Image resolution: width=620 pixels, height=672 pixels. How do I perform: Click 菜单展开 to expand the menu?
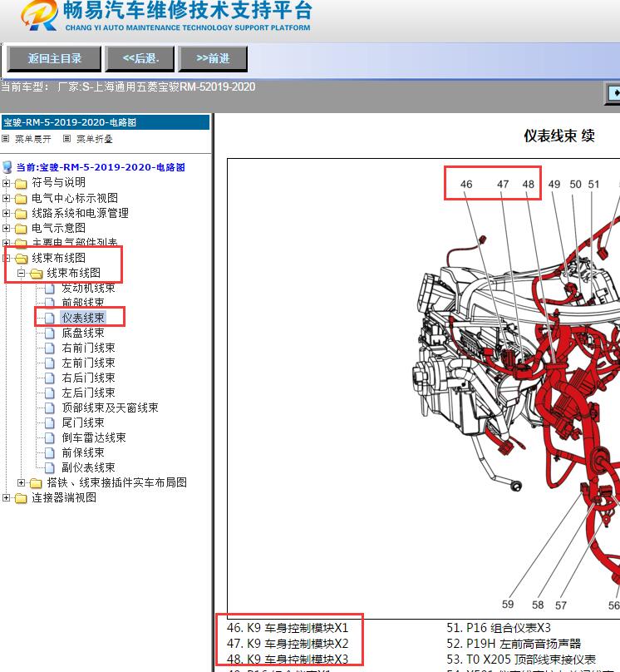click(33, 139)
